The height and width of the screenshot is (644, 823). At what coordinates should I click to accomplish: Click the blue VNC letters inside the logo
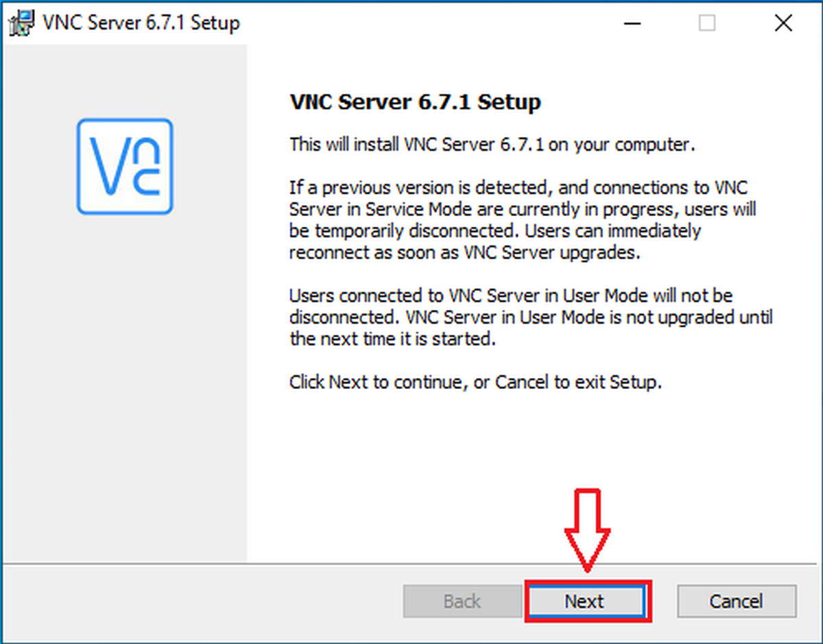coord(124,167)
